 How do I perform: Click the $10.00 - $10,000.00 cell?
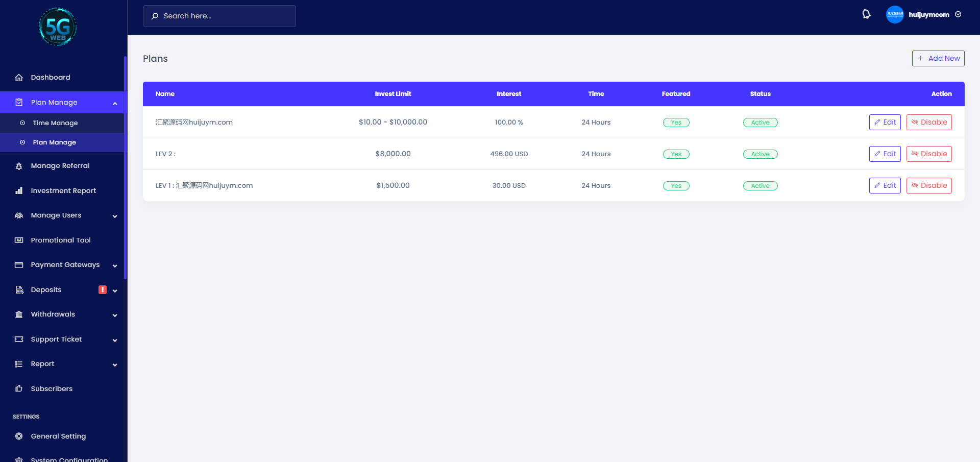pyautogui.click(x=393, y=122)
